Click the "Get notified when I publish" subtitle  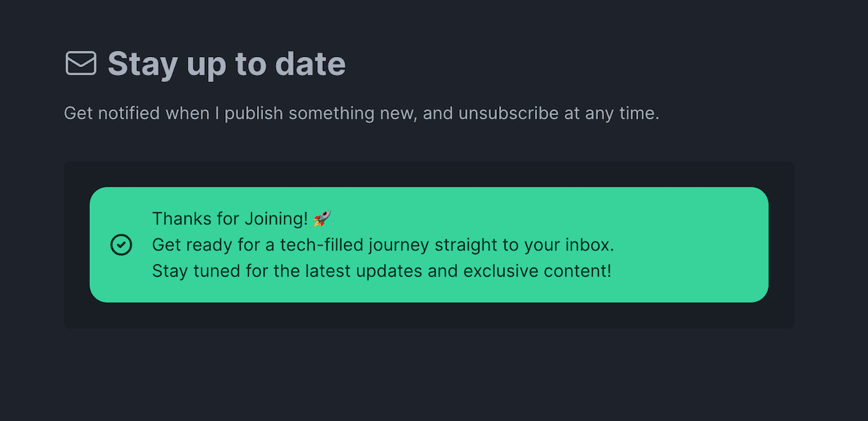(361, 113)
